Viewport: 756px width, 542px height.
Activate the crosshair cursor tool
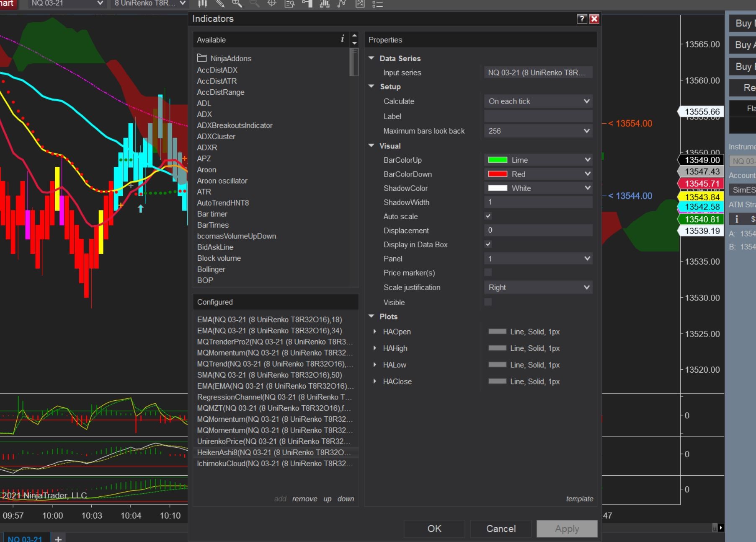click(x=272, y=4)
